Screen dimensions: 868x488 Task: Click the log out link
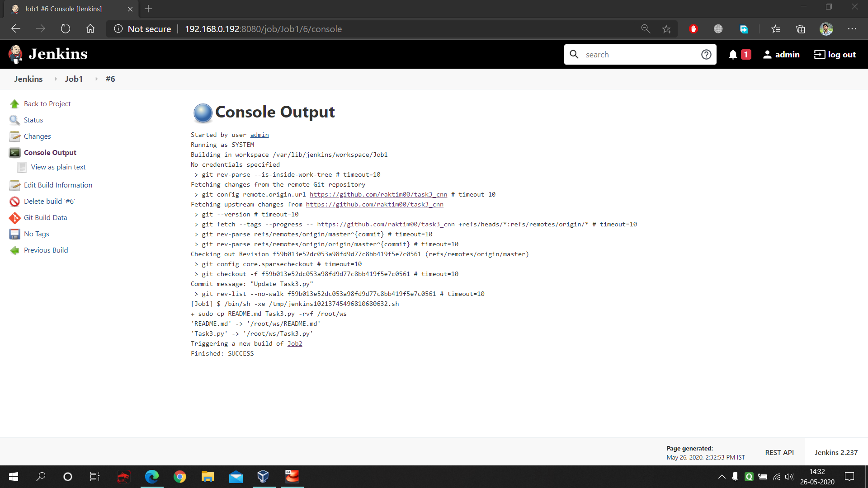tap(835, 55)
